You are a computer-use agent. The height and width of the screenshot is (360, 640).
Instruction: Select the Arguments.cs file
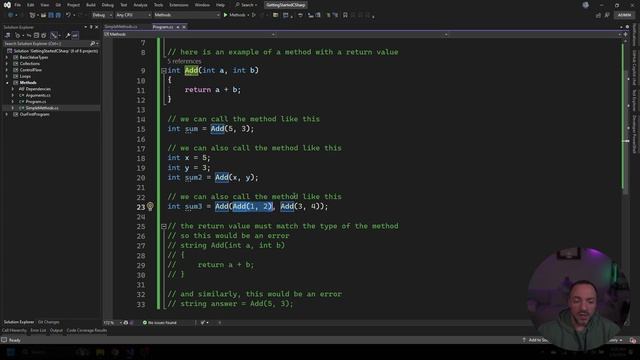point(38,96)
